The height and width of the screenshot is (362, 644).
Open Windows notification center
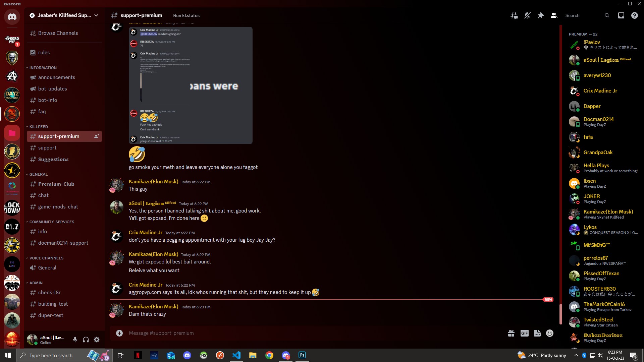(633, 355)
